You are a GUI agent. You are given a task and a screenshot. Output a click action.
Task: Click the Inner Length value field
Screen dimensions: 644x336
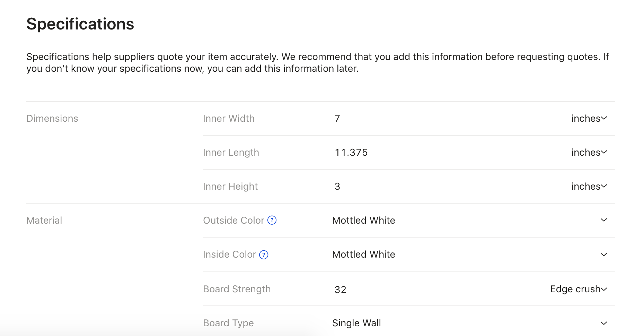point(416,153)
